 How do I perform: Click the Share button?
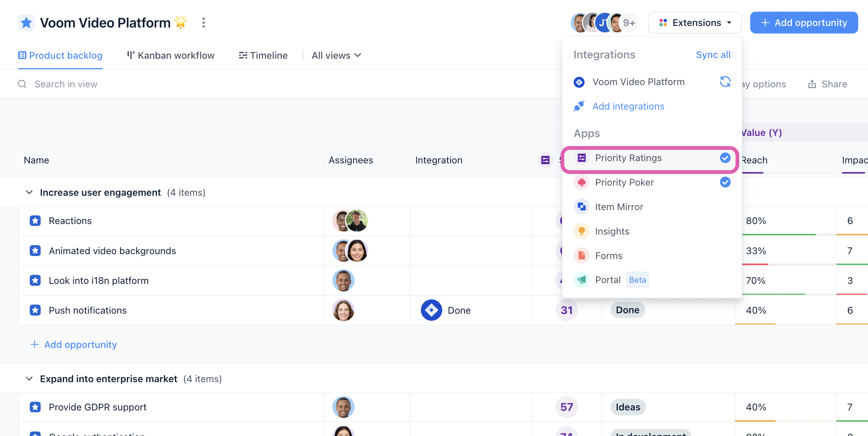point(827,84)
